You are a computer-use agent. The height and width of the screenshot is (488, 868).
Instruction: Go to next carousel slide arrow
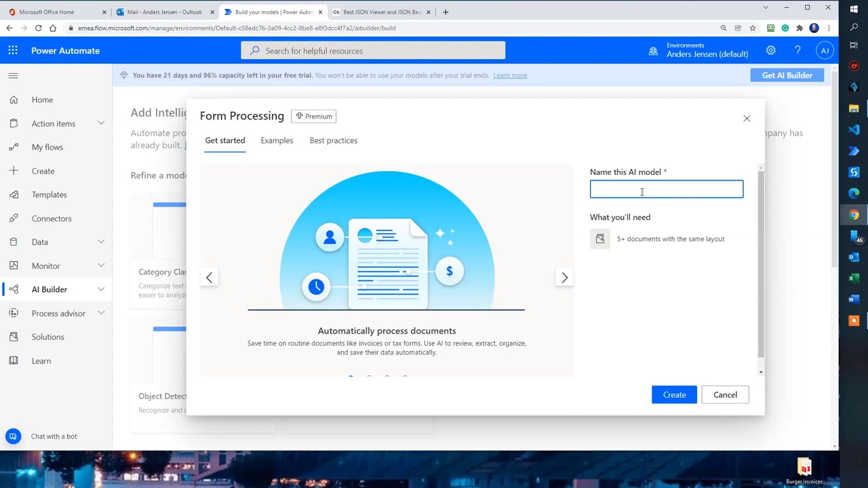pyautogui.click(x=564, y=277)
